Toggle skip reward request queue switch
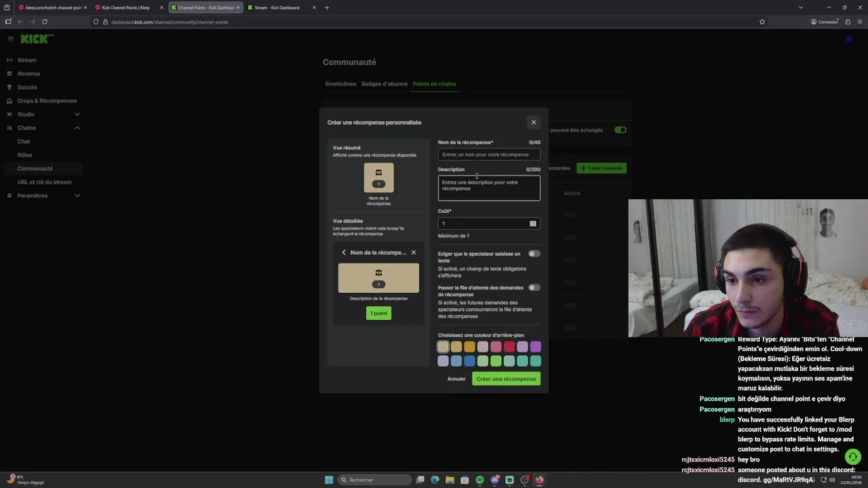The width and height of the screenshot is (868, 488). (534, 287)
